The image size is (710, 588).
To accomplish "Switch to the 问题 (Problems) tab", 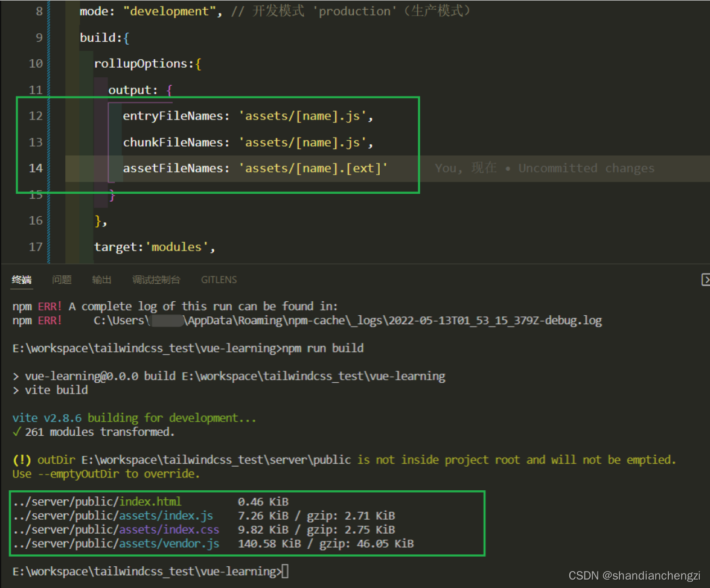I will (62, 280).
